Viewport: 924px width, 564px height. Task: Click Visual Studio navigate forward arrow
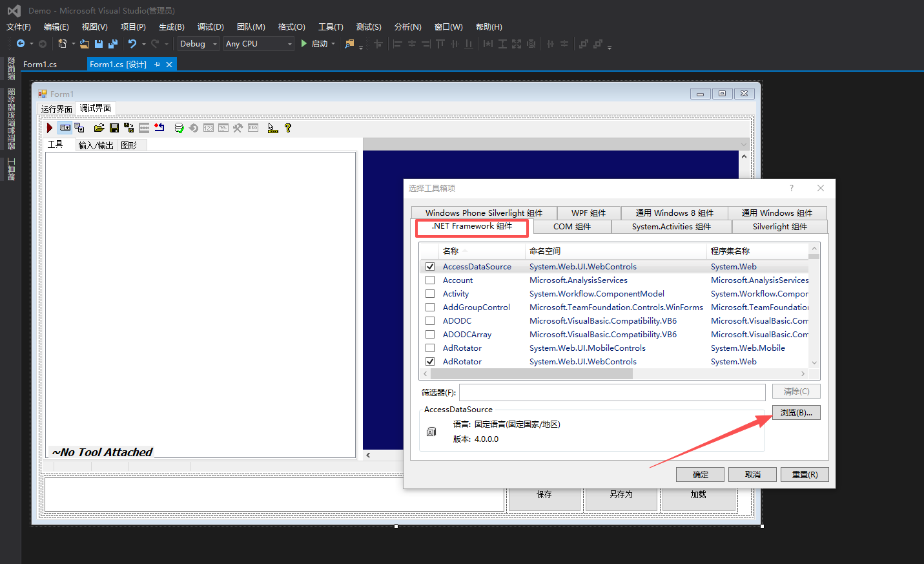coord(43,44)
